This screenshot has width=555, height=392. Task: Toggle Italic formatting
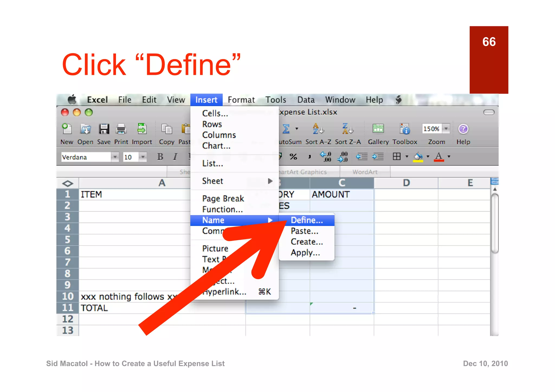click(175, 157)
